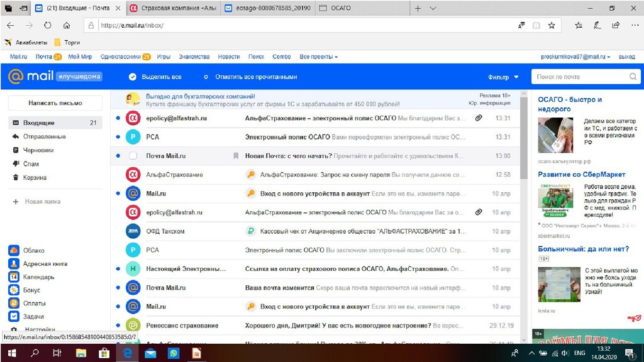Open the Reading view book icon
The image size is (644, 362).
coord(536,25)
